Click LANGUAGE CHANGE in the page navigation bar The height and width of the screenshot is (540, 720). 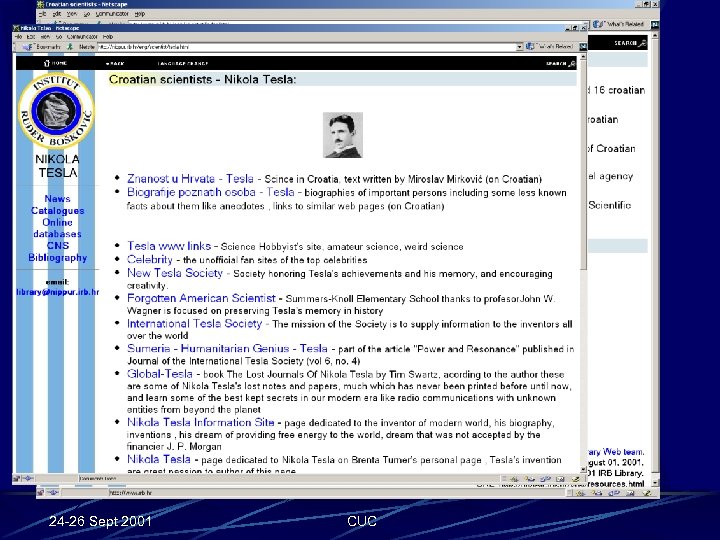point(182,63)
